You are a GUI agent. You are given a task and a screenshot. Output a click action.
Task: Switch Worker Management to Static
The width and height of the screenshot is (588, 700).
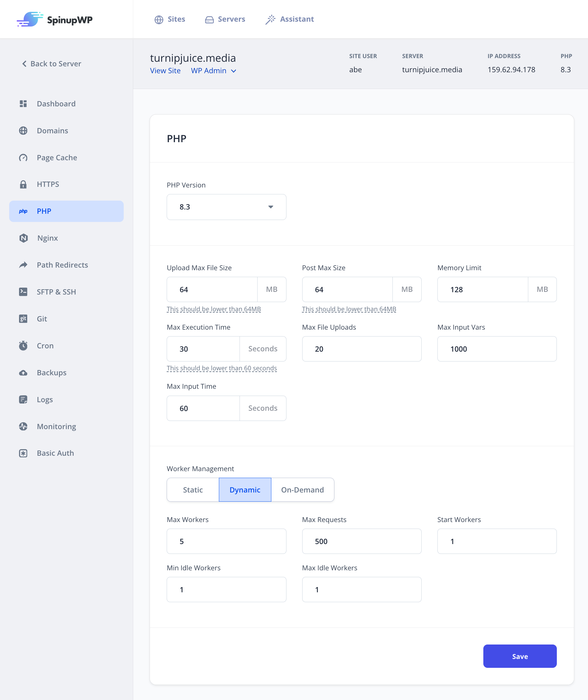coord(193,490)
